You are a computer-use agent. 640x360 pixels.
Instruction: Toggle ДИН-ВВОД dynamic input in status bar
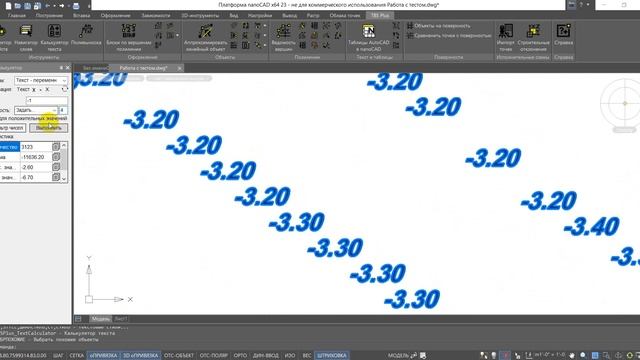tap(266, 356)
